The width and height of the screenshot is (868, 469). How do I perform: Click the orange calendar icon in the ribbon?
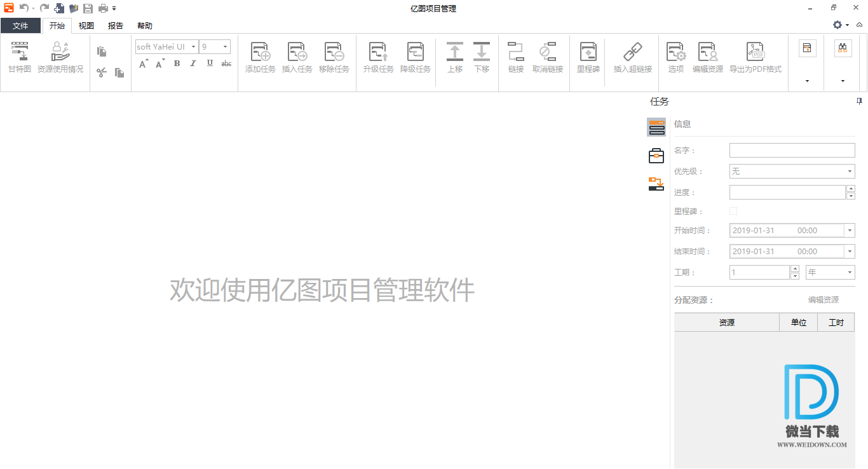(808, 48)
